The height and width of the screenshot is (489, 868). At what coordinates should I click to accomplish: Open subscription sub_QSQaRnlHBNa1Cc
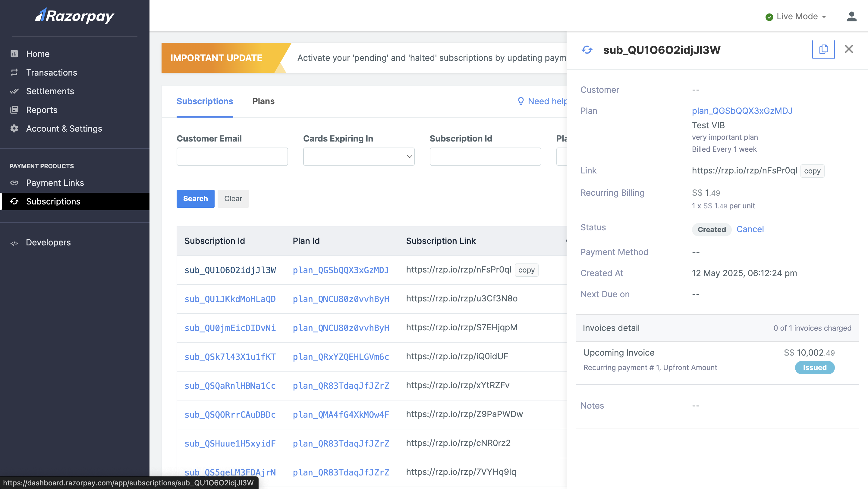coord(230,386)
